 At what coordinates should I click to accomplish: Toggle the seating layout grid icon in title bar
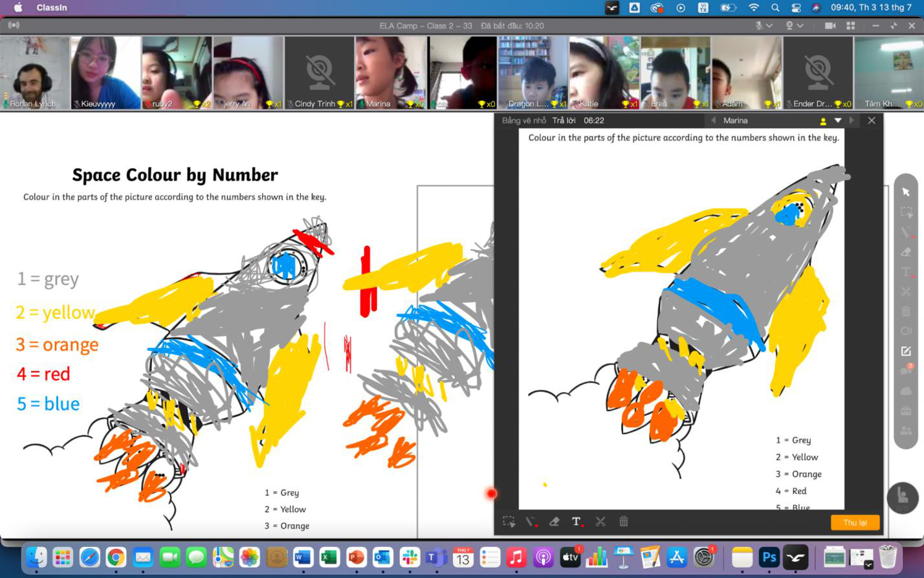click(851, 26)
